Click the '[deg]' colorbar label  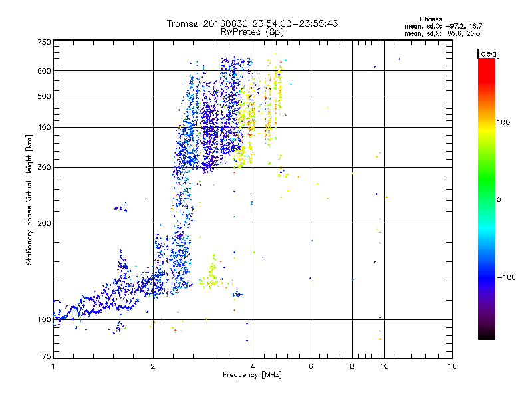[x=488, y=53]
